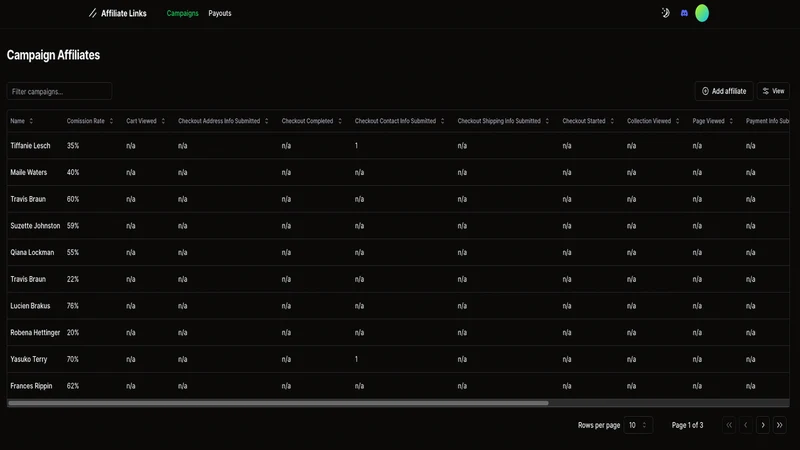Image resolution: width=800 pixels, height=450 pixels.
Task: Focus the Filter campaigns input field
Action: pyautogui.click(x=59, y=91)
